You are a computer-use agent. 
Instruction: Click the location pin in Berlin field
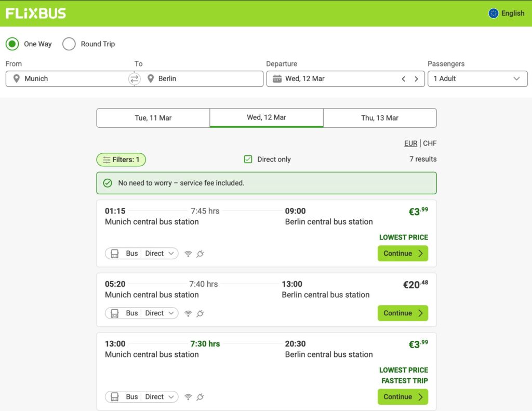[151, 79]
